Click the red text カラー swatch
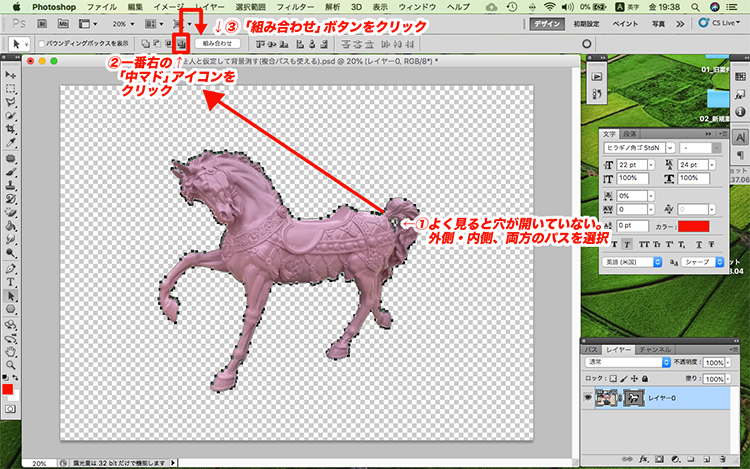This screenshot has width=750, height=469. coord(694,226)
